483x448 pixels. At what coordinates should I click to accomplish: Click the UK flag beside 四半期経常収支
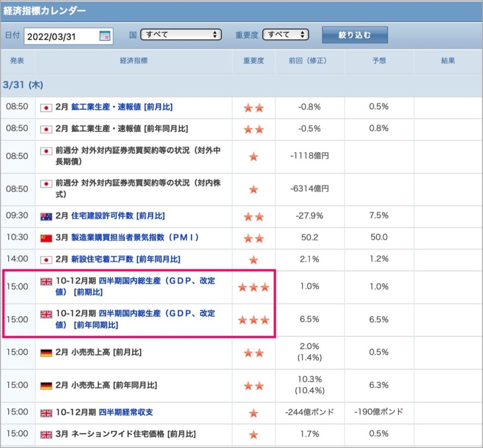tap(46, 413)
